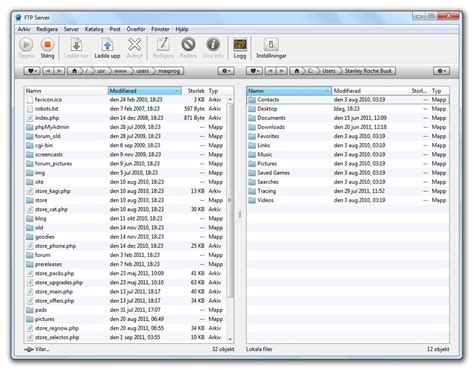Image resolution: width=474 pixels, height=373 pixels.
Task: Sort local files by Namn column
Action: point(289,91)
